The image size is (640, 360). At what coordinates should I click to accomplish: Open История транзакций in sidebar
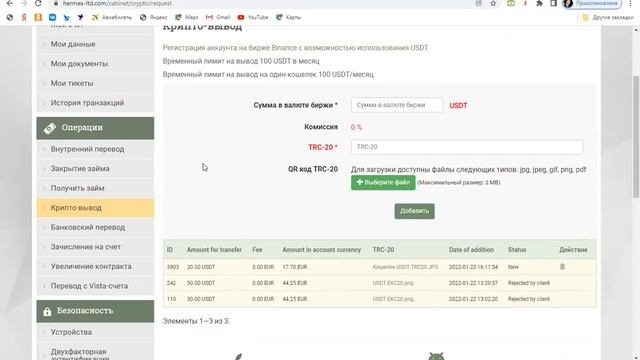click(x=96, y=103)
